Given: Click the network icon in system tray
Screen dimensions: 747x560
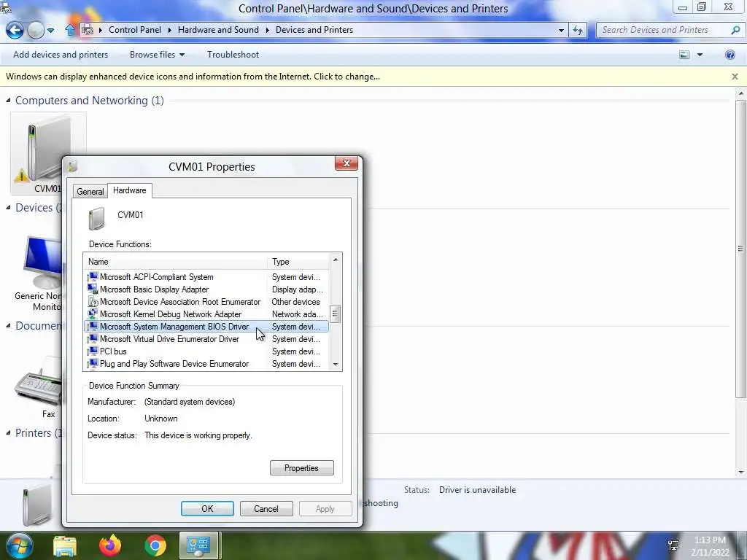Looking at the screenshot, I should (673, 545).
